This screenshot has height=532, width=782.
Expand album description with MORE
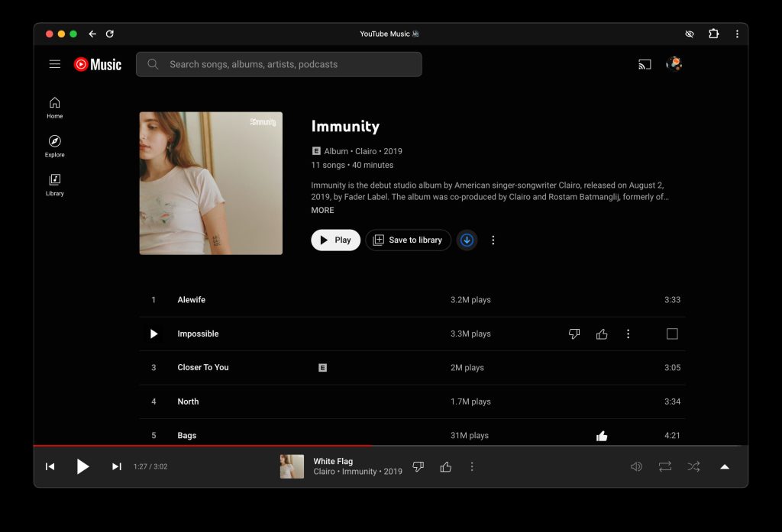pos(322,211)
